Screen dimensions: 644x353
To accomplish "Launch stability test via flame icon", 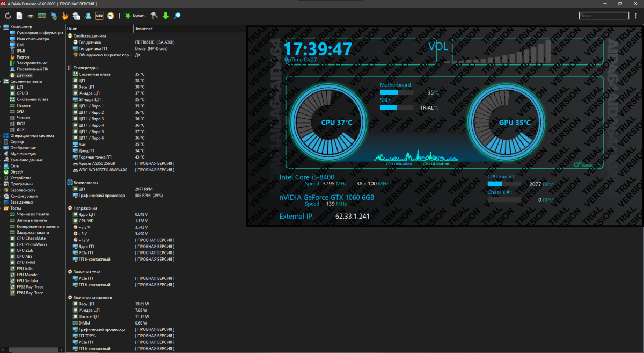I will click(64, 16).
